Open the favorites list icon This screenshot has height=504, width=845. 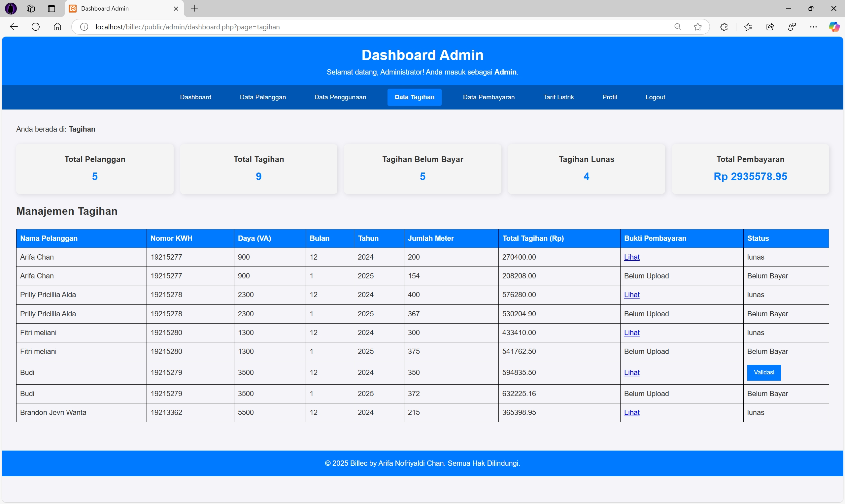[748, 27]
